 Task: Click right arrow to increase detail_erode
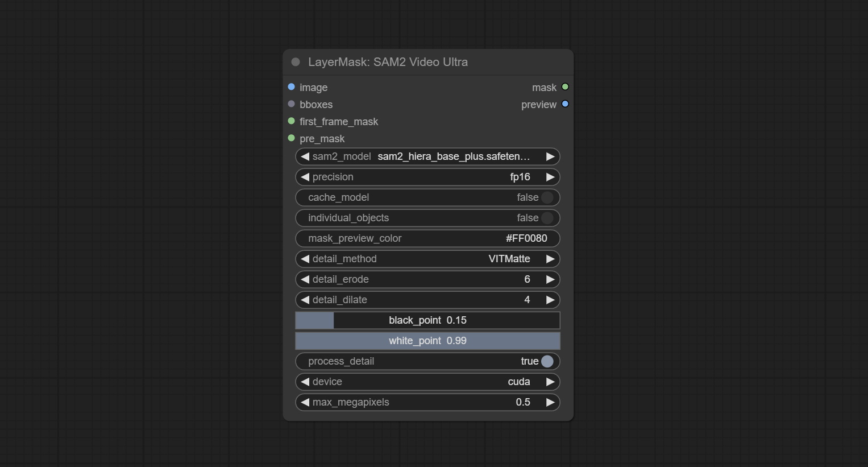click(550, 279)
